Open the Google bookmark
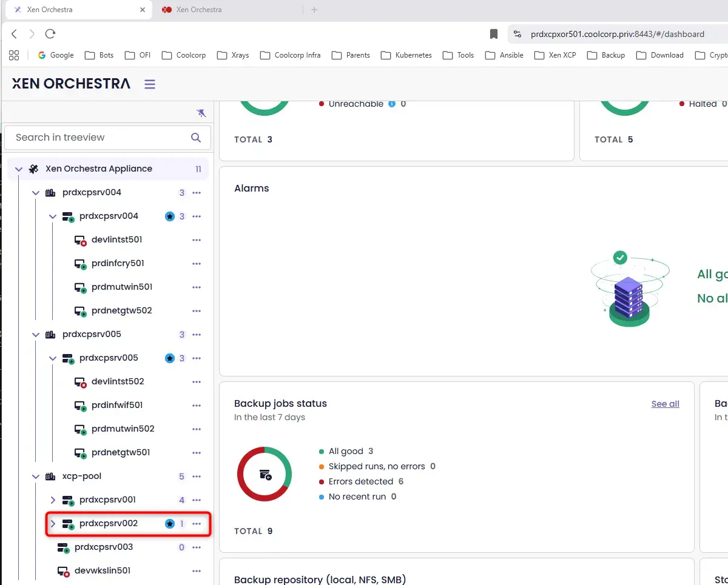 pos(56,55)
